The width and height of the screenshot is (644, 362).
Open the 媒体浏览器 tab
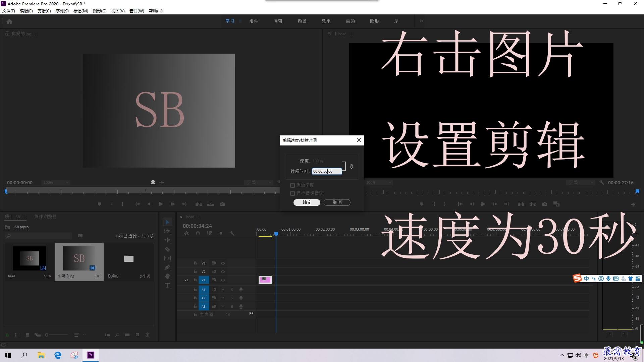(45, 217)
